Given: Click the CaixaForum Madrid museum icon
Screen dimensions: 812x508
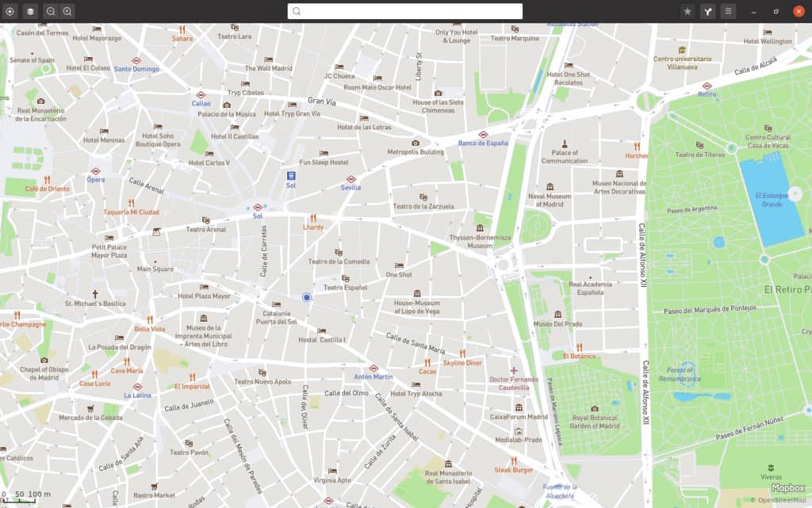Looking at the screenshot, I should click(519, 407).
